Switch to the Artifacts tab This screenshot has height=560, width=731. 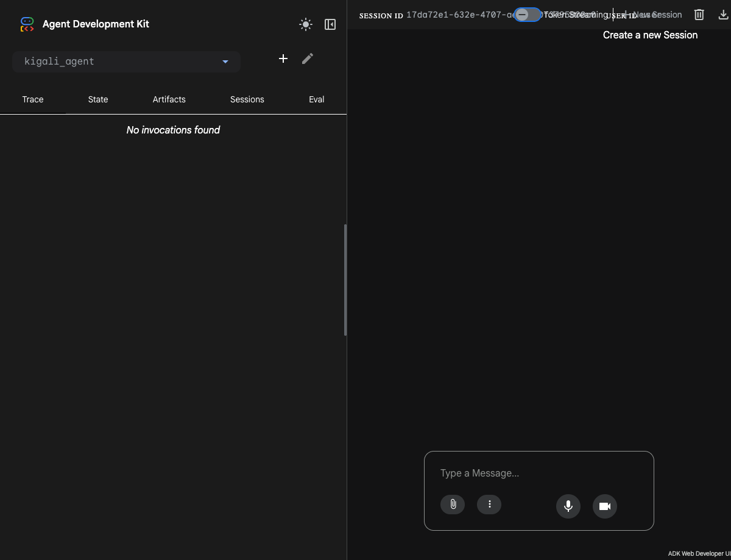[169, 99]
